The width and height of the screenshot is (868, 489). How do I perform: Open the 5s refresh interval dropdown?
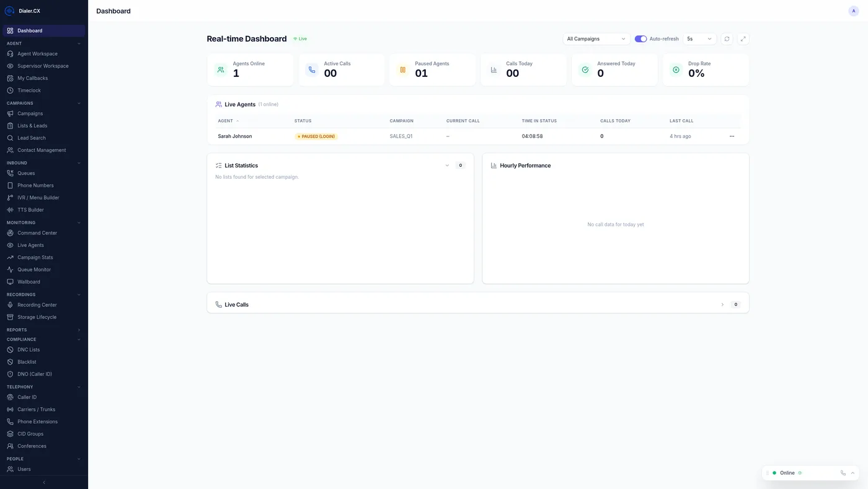[697, 38]
